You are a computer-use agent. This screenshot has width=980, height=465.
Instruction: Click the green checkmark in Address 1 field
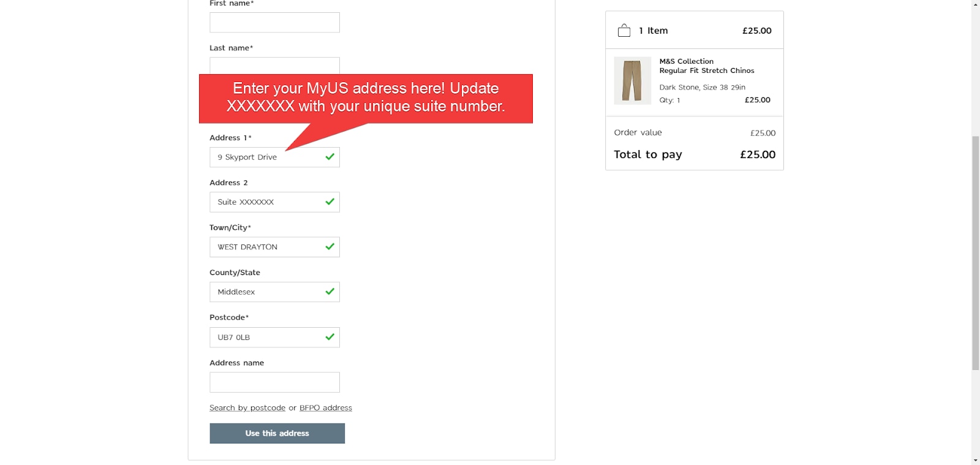[330, 157]
